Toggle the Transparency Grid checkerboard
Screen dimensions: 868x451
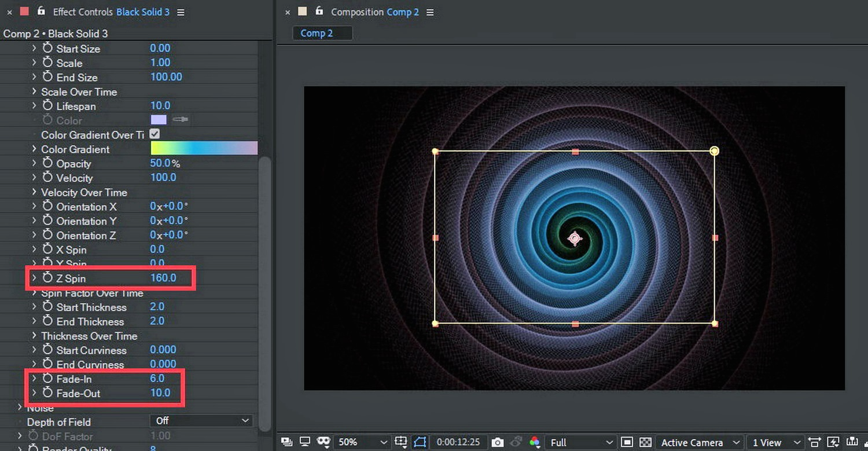pos(646,442)
